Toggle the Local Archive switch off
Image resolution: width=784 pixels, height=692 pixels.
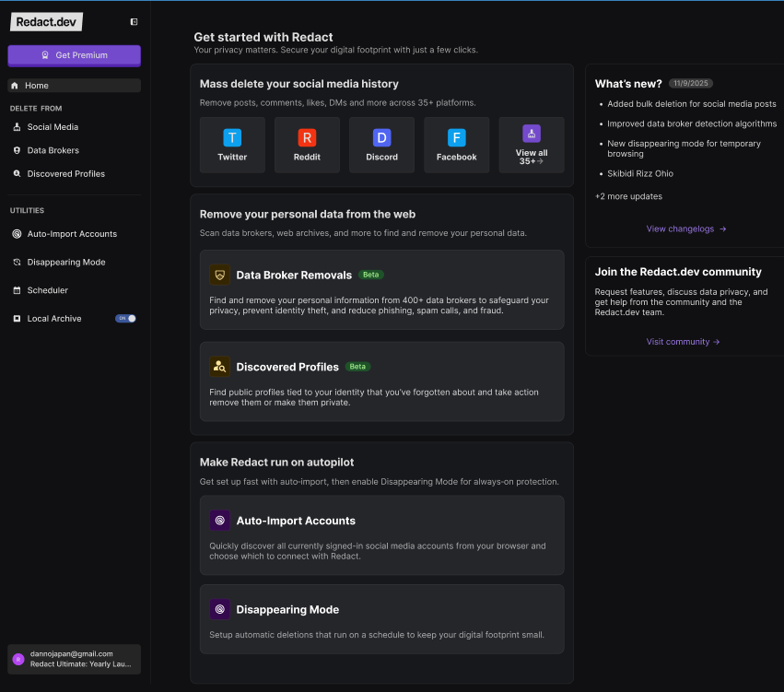point(125,319)
